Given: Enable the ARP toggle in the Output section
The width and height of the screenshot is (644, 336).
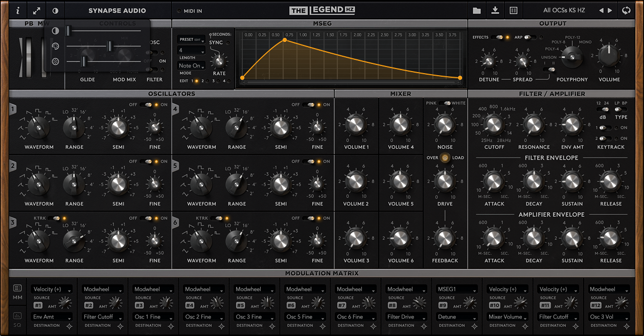Looking at the screenshot, I should coord(530,37).
